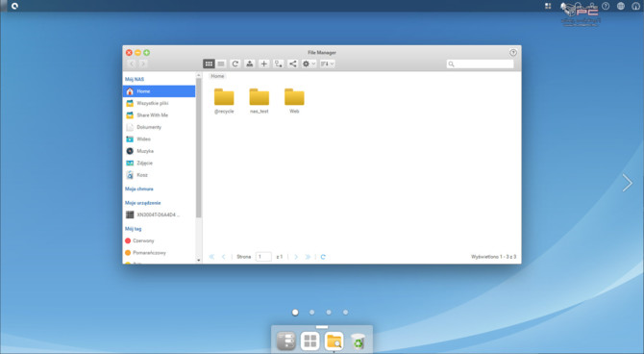Select the XN3004T device entry
The width and height of the screenshot is (644, 354).
[159, 215]
